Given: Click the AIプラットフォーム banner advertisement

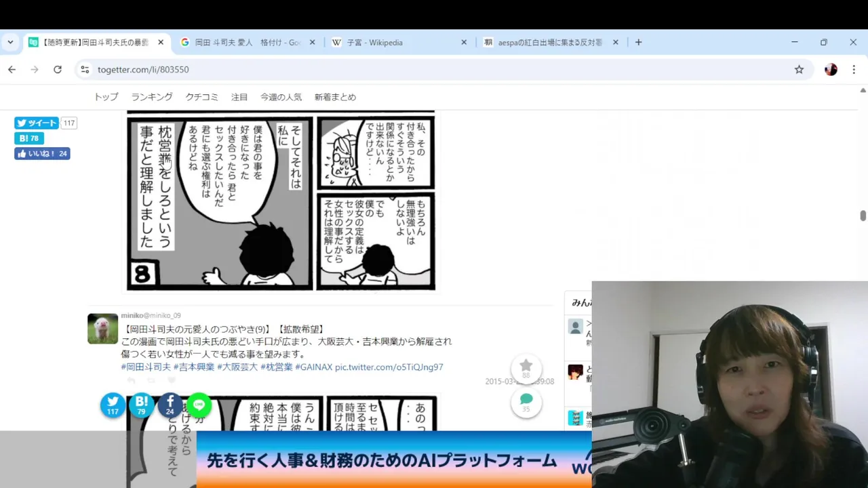Looking at the screenshot, I should coord(394,460).
